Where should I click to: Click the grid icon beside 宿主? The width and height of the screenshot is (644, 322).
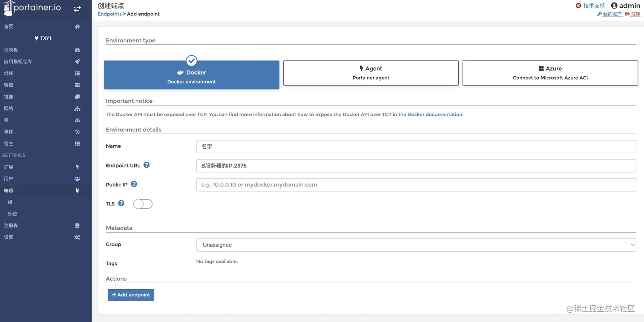pos(77,144)
